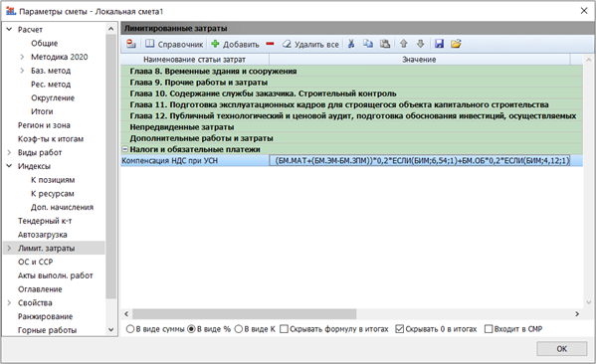The image size is (596, 364).
Task: Open Горные работы section
Action: click(x=47, y=330)
